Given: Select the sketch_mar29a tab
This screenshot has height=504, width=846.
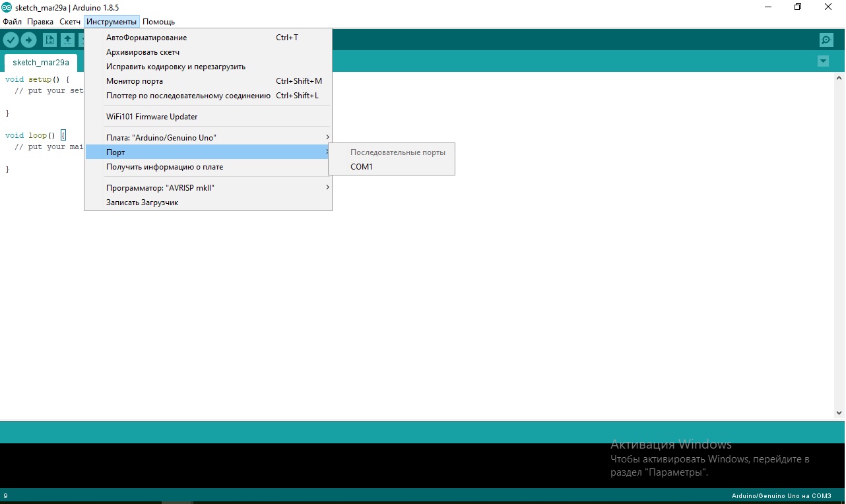Looking at the screenshot, I should 41,63.
